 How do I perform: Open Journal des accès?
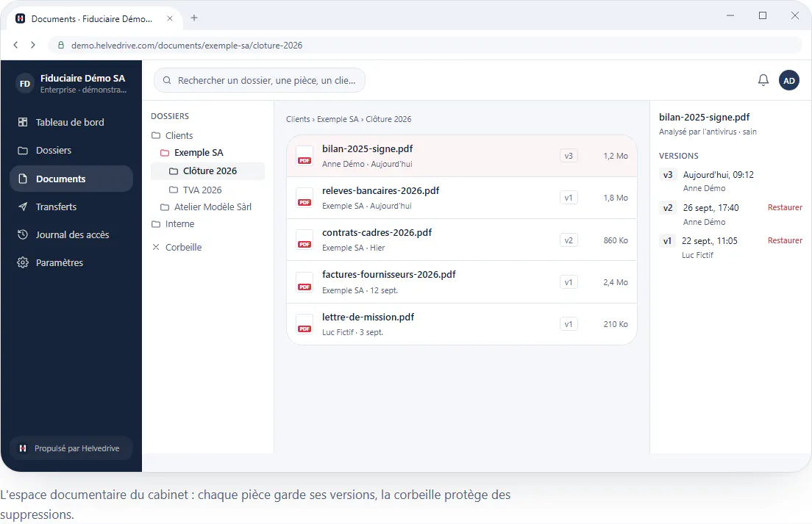click(71, 234)
